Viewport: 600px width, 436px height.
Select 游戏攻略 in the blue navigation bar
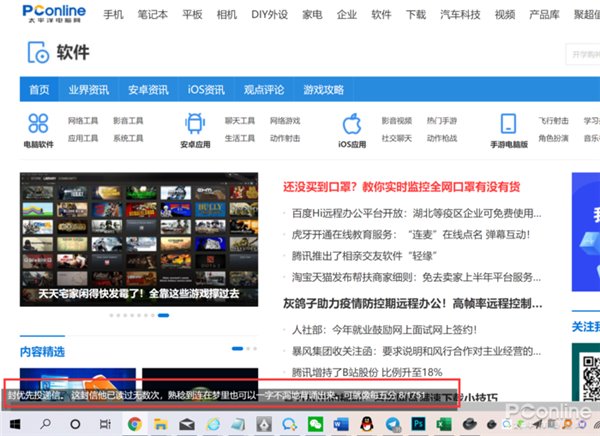pos(323,89)
